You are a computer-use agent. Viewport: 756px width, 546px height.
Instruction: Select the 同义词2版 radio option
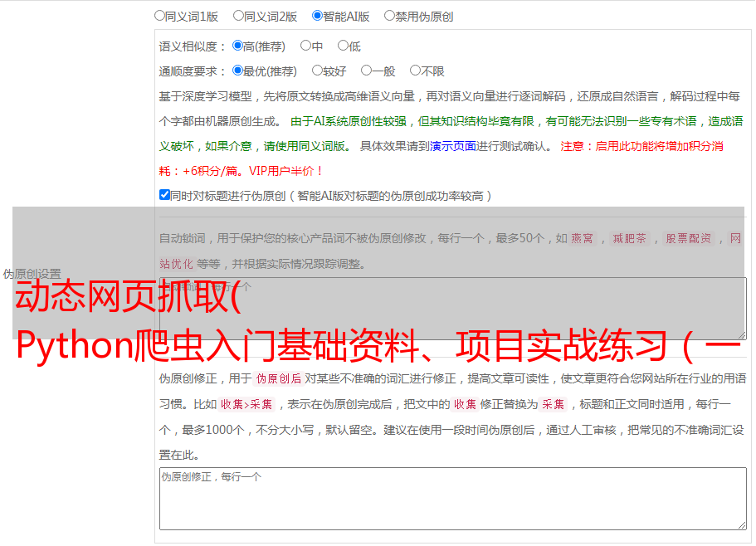(x=238, y=15)
